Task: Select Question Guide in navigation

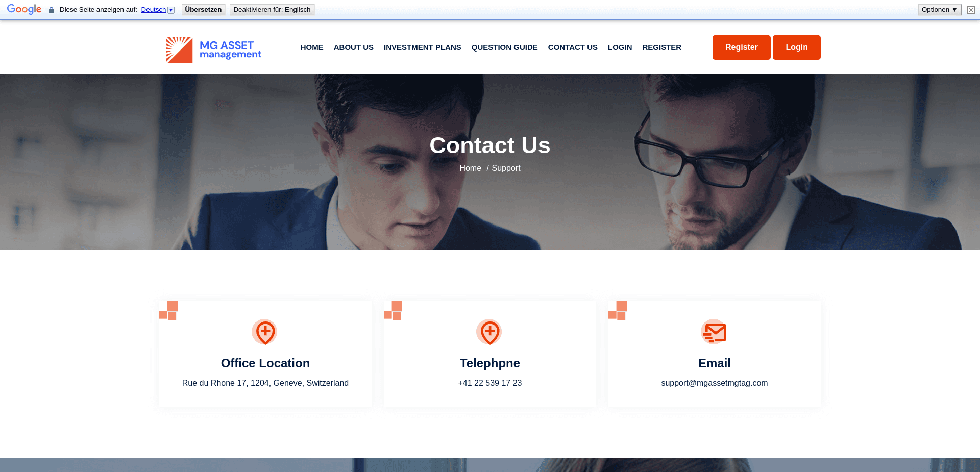Action: [x=504, y=47]
